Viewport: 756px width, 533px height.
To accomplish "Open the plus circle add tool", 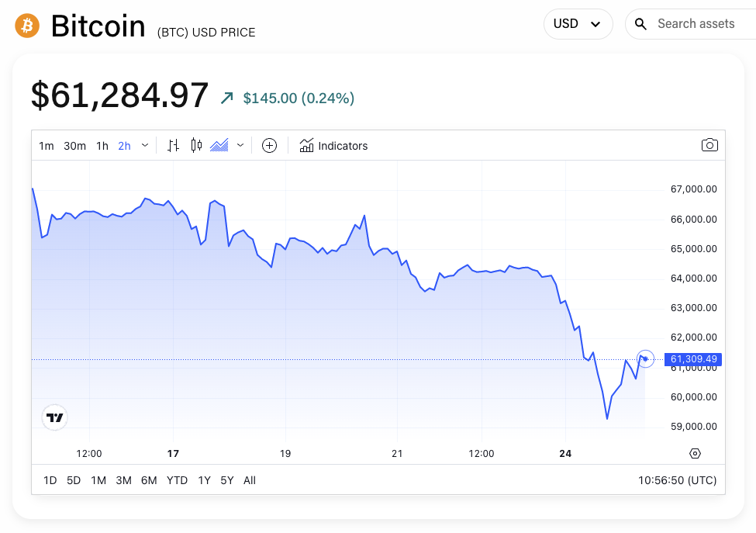I will click(269, 145).
